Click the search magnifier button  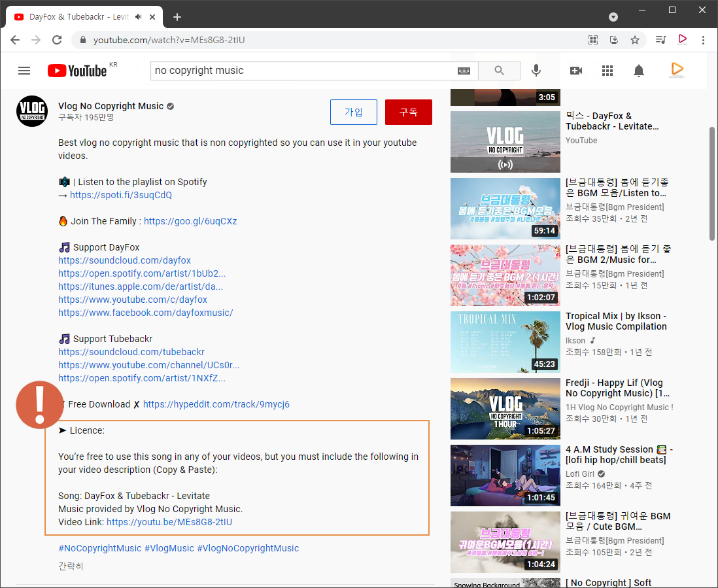499,71
